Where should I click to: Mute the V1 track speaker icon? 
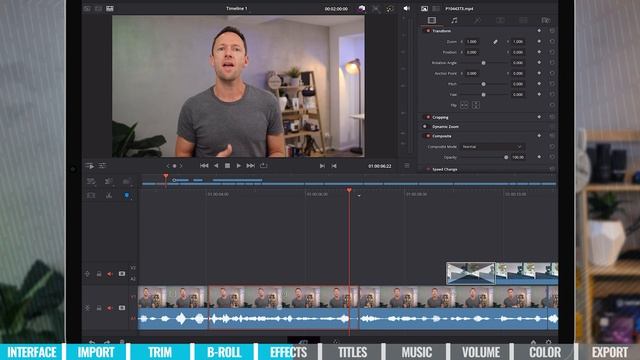110,308
